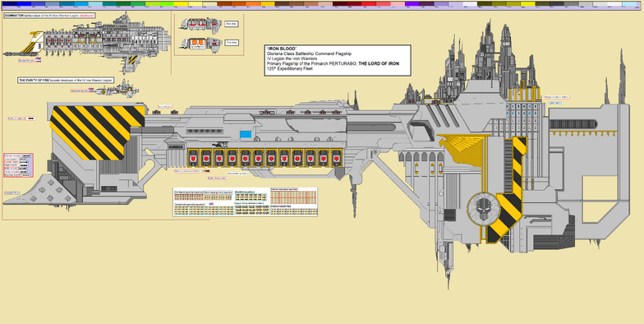The width and height of the screenshot is (644, 324).
Task: Pick the bright red palette swatch
Action: (x=368, y=3)
